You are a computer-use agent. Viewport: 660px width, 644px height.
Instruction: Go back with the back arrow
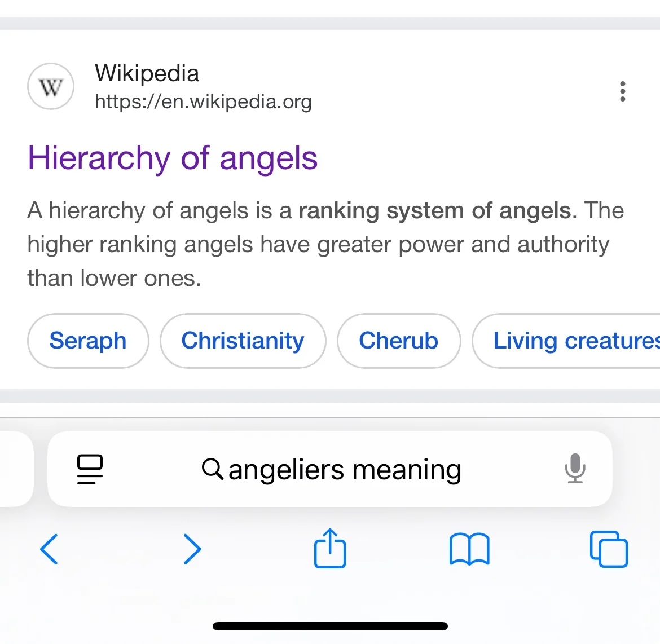[49, 549]
